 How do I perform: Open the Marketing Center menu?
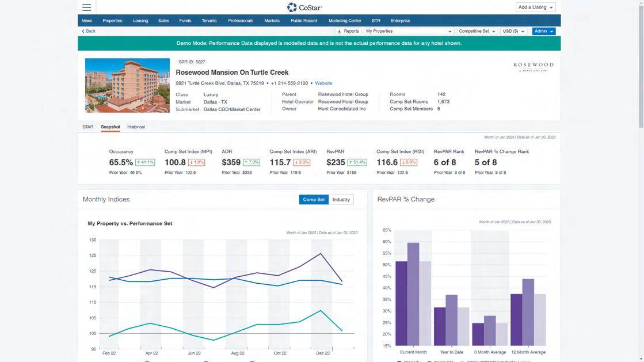[345, 21]
